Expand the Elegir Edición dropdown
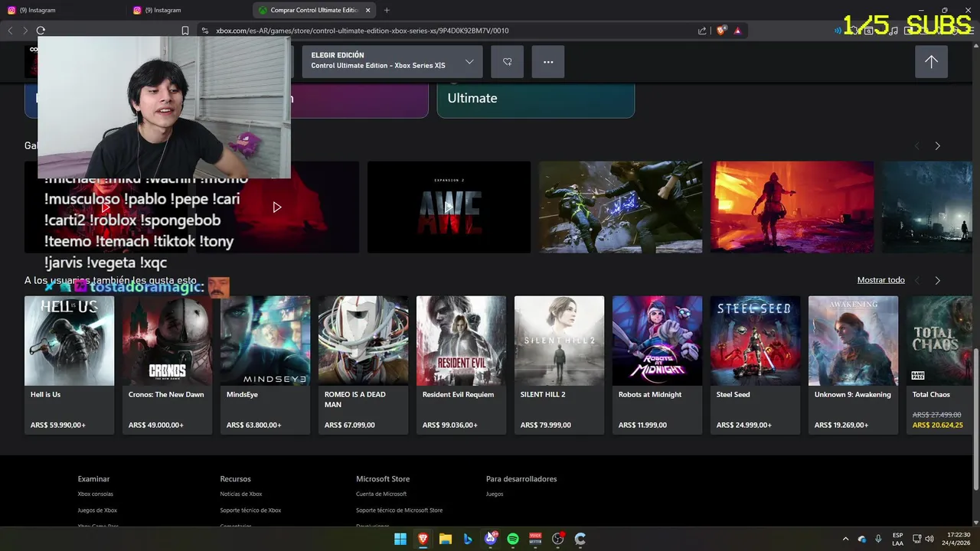The height and width of the screenshot is (551, 980). pos(393,62)
